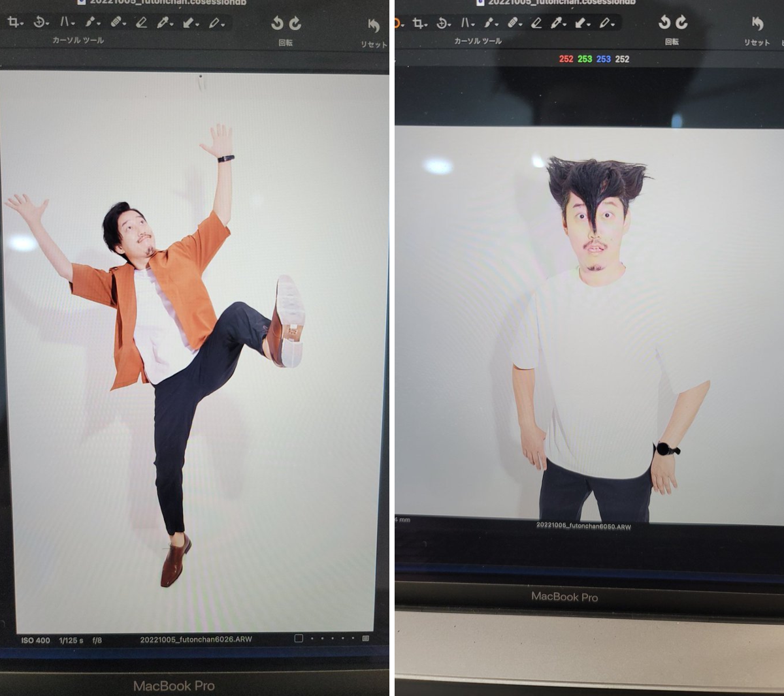Click the ISO 400 readout
Viewport: 784px width, 696px height.
point(35,641)
